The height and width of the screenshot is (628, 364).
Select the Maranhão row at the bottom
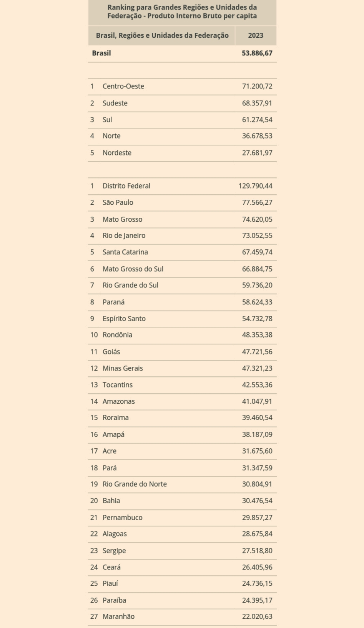(118, 616)
